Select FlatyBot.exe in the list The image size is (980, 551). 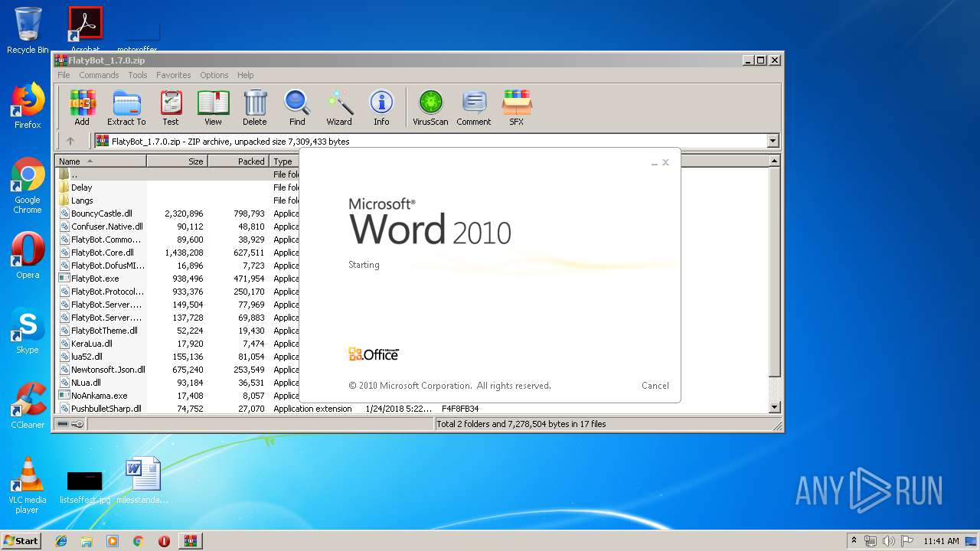pos(95,279)
